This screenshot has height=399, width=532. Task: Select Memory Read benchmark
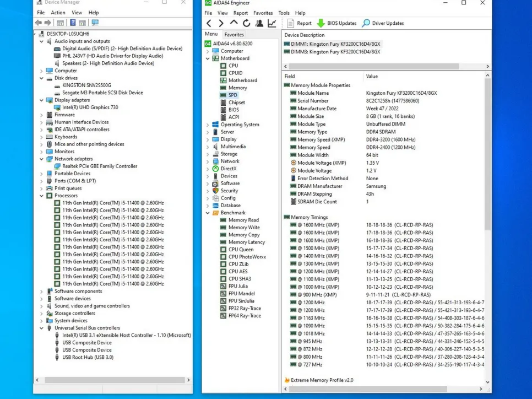(x=243, y=220)
